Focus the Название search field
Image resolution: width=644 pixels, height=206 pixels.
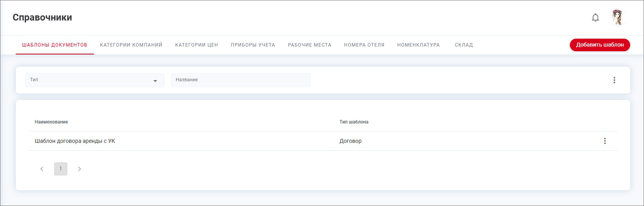[240, 80]
